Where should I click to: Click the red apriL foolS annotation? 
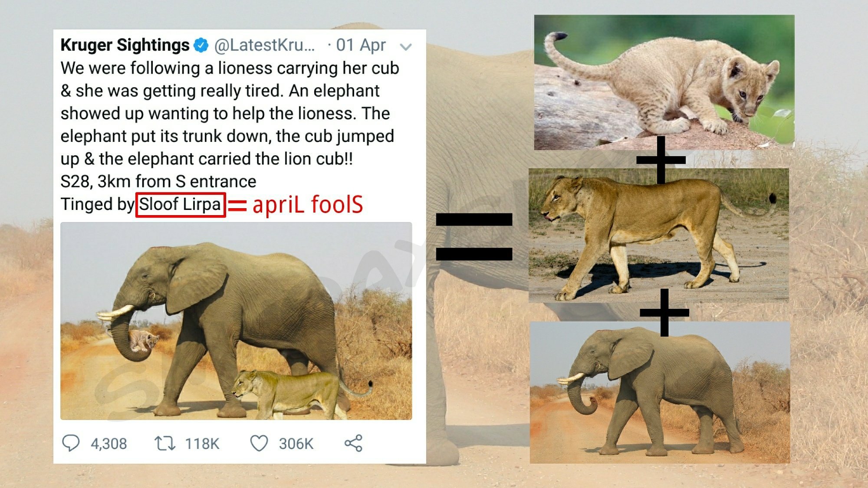click(308, 204)
